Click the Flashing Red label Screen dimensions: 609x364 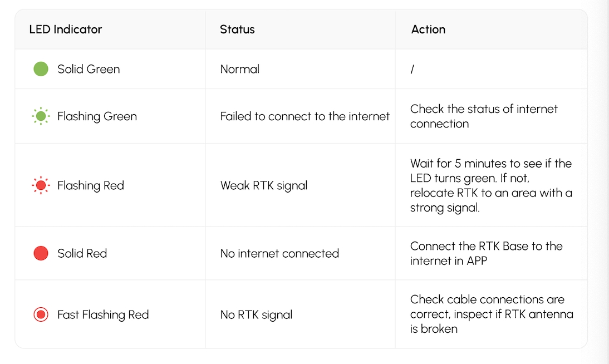tap(91, 186)
